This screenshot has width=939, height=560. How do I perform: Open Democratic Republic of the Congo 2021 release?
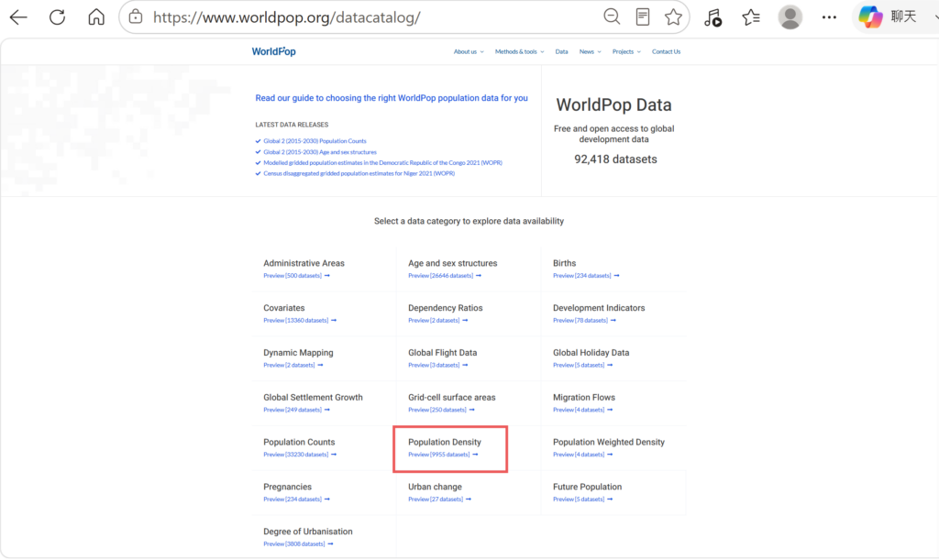[x=382, y=163]
